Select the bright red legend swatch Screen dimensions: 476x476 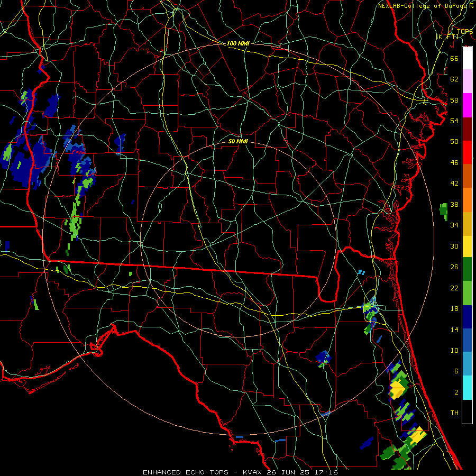click(x=467, y=152)
